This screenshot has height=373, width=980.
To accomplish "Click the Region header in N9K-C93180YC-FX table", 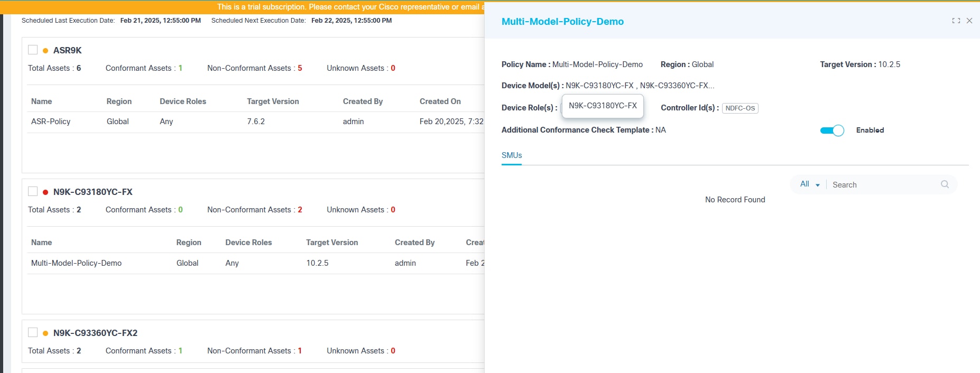I will [x=189, y=243].
